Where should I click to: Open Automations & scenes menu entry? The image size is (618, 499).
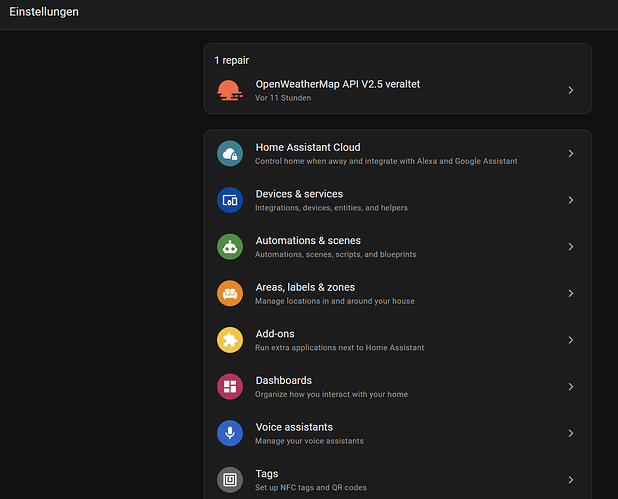coord(308,241)
